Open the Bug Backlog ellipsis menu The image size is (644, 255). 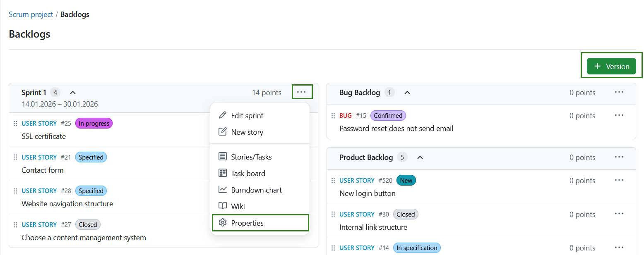[619, 92]
